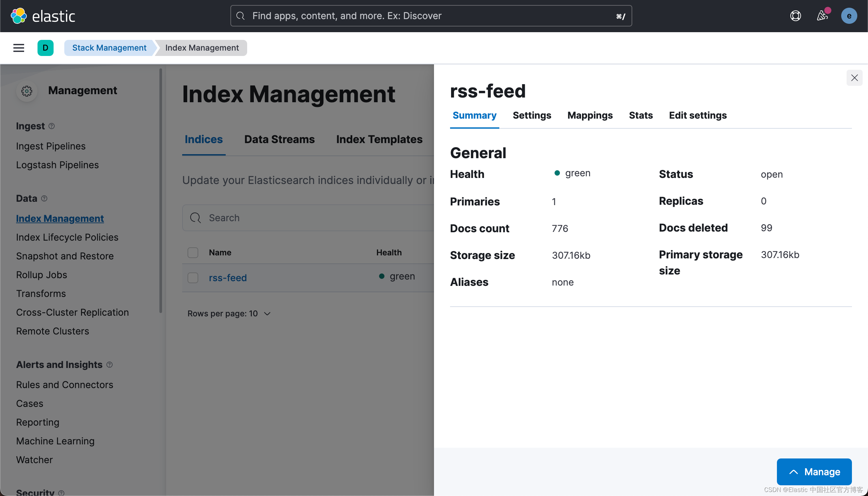Viewport: 868px width, 496px height.
Task: Open the navigation hamburger menu
Action: tap(18, 48)
